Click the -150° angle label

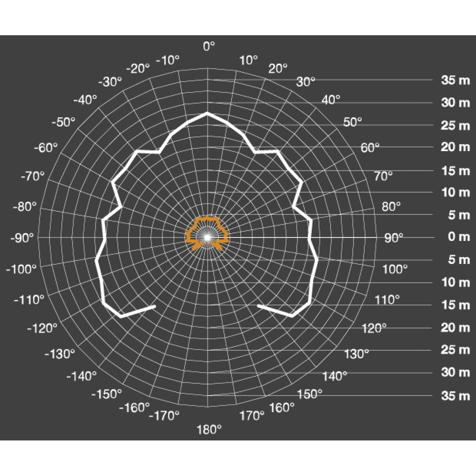click(107, 394)
